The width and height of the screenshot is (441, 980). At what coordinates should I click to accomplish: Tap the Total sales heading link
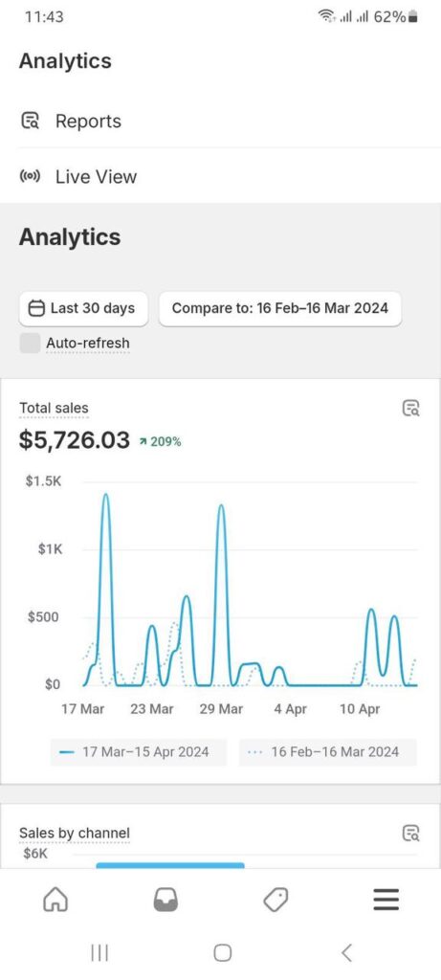point(54,408)
